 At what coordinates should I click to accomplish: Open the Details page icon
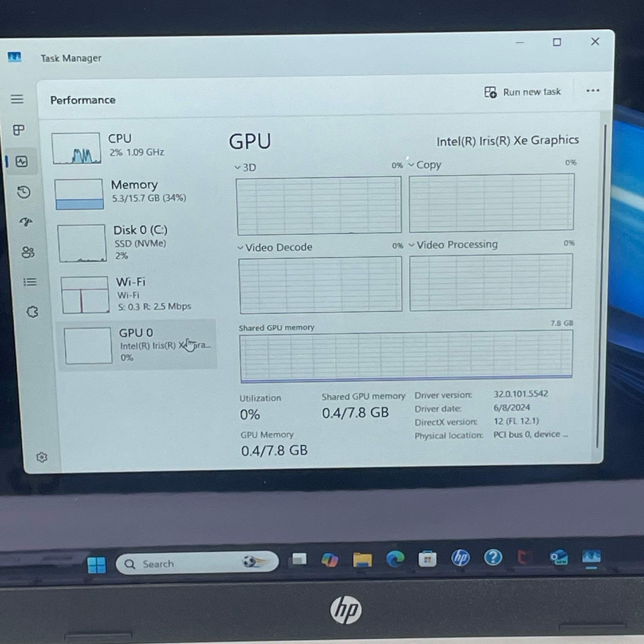pos(30,282)
